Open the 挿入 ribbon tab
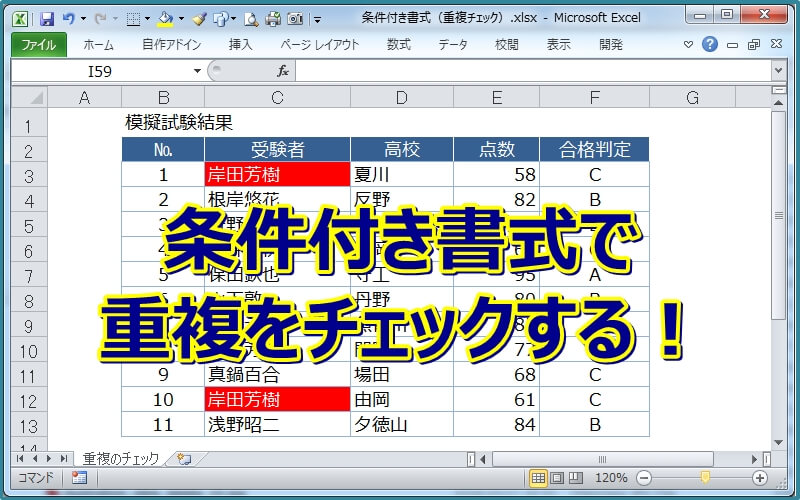The height and width of the screenshot is (500, 800). 240,45
